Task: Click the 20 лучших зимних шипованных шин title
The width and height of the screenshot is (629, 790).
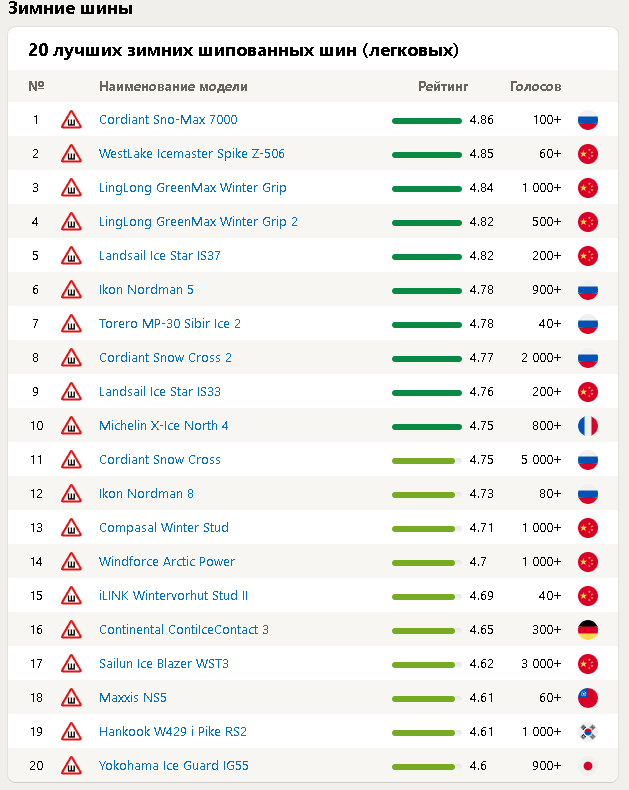Action: tap(243, 50)
